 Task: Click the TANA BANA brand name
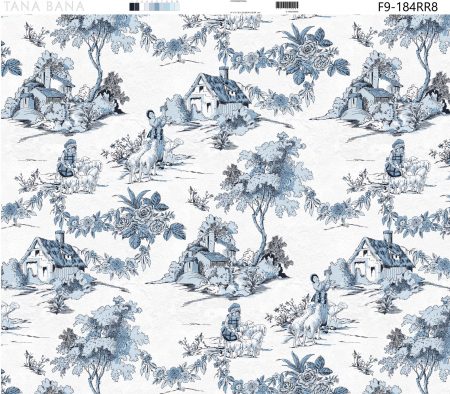click(x=44, y=6)
